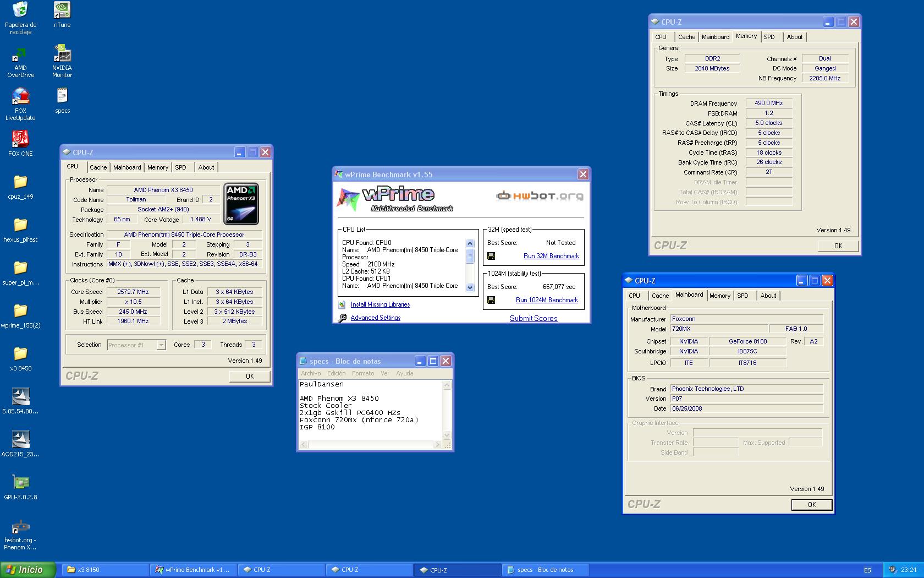Click the Core Speed 2572.7 MHz value
This screenshot has width=924, height=578.
133,292
